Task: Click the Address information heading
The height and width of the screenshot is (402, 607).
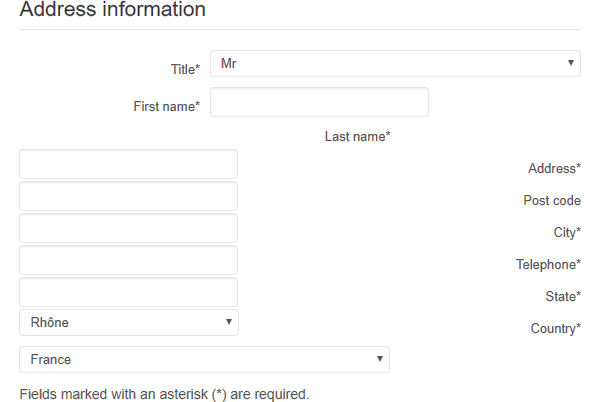Action: (x=113, y=10)
